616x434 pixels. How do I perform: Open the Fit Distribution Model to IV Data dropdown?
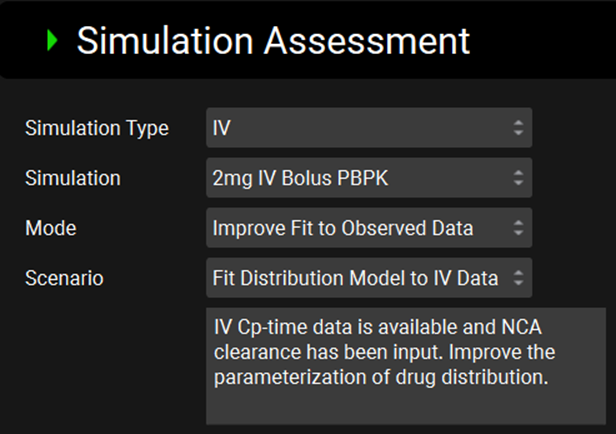click(368, 278)
